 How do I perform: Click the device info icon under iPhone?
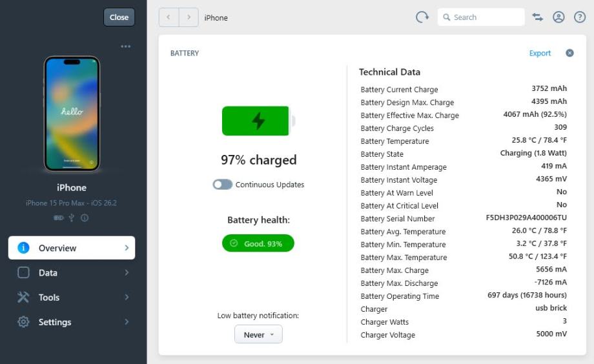click(85, 218)
